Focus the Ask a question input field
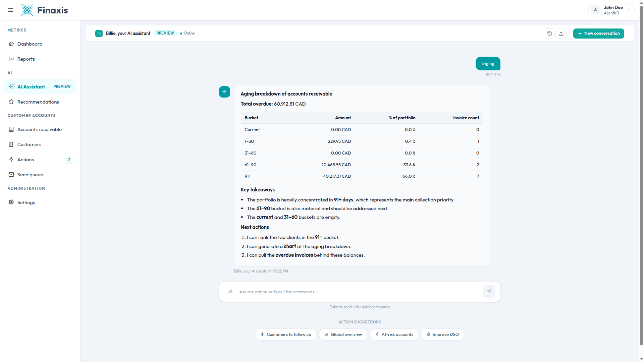 pyautogui.click(x=359, y=292)
